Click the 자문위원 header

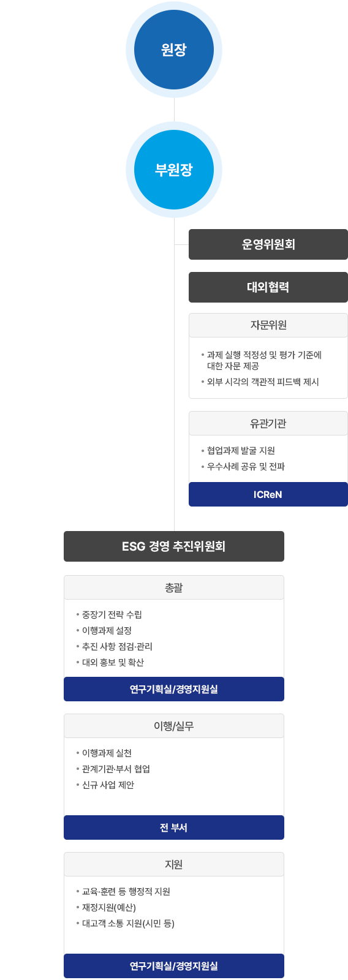pyautogui.click(x=268, y=325)
